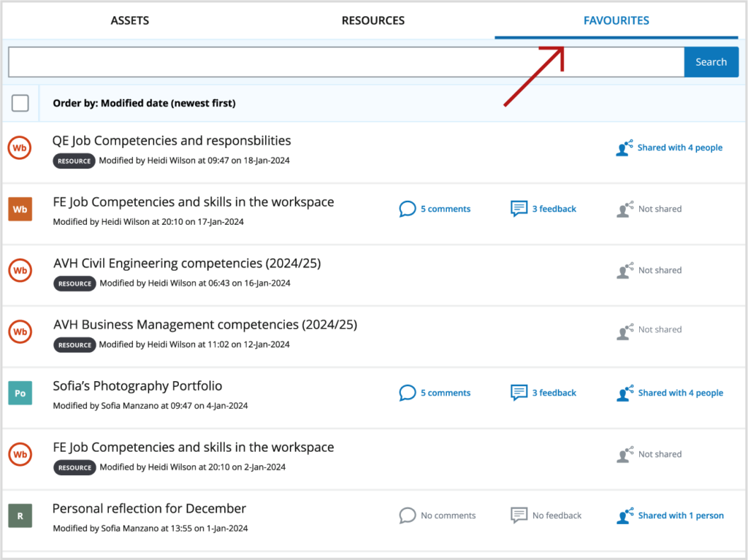748x560 pixels.
Task: Click the comments bubble for Sofia's Photography Portfolio
Action: pyautogui.click(x=408, y=393)
